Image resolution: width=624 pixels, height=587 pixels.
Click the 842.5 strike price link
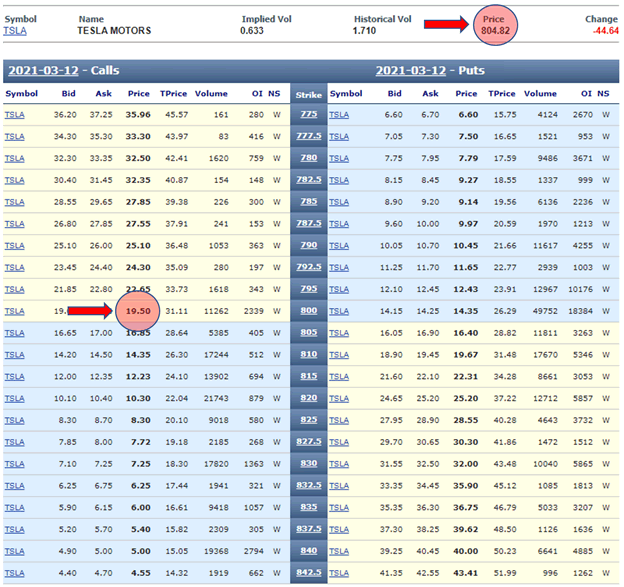(308, 573)
